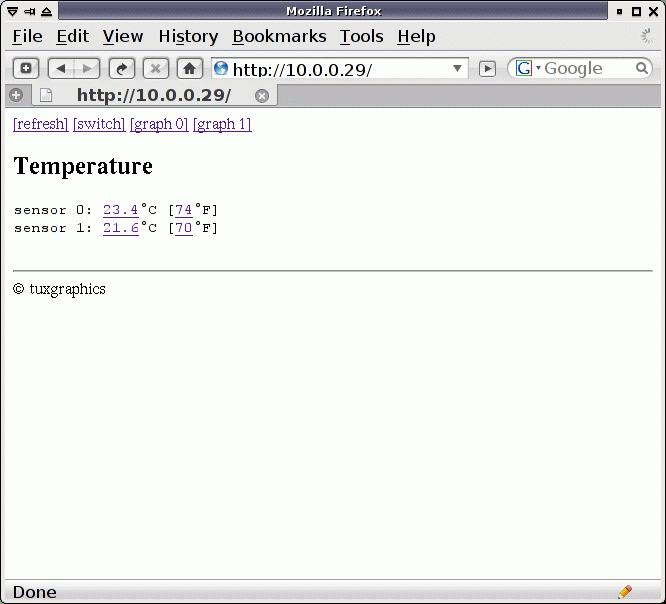
Task: Click the Mozilla Firefox title bar
Action: point(333,11)
